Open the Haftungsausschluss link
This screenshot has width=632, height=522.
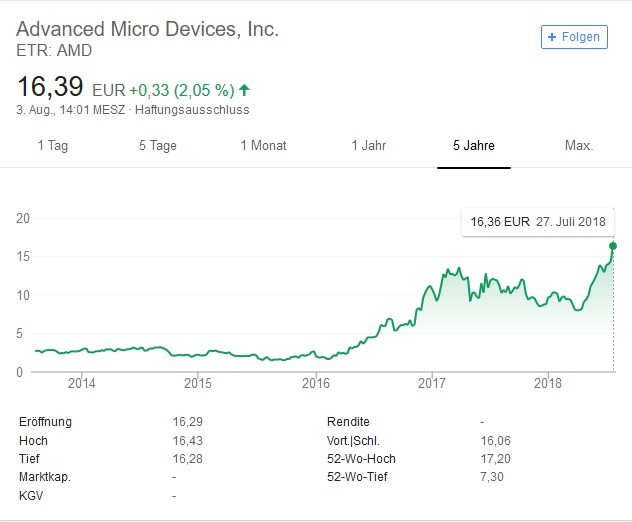[192, 110]
